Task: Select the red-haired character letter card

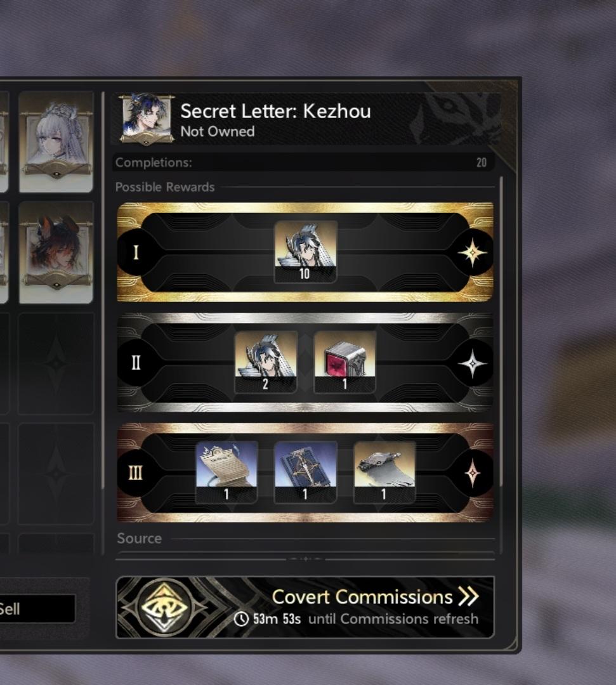Action: 56,252
